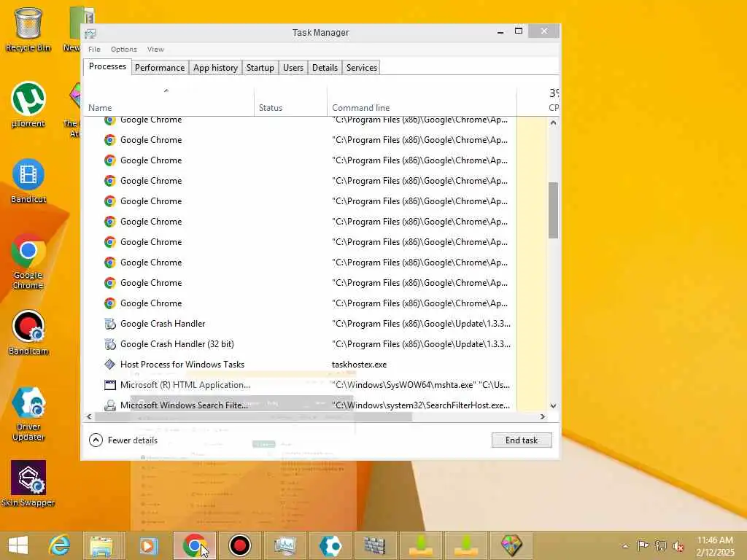Open the colorful gem taskbar icon
The width and height of the screenshot is (747, 560).
511,545
